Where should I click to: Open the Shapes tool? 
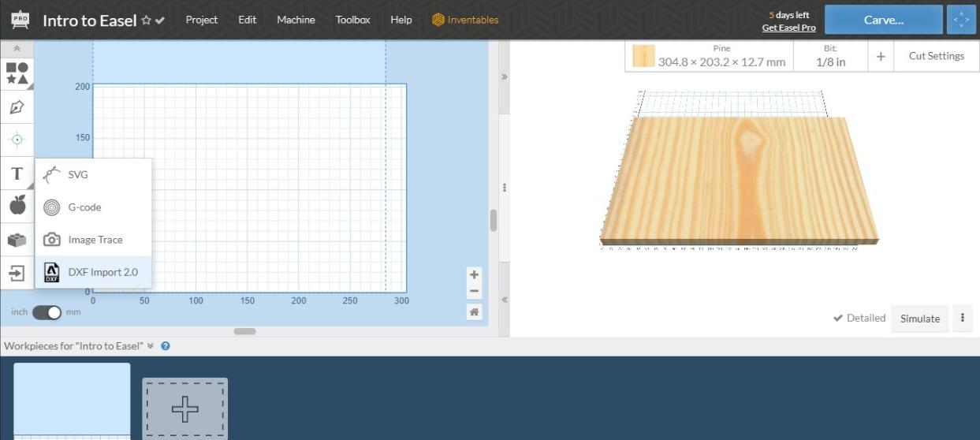[x=17, y=73]
